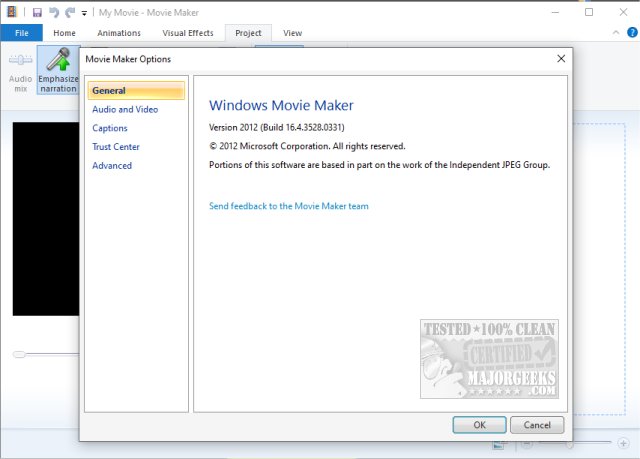
Task: Select the General options category
Action: [136, 91]
